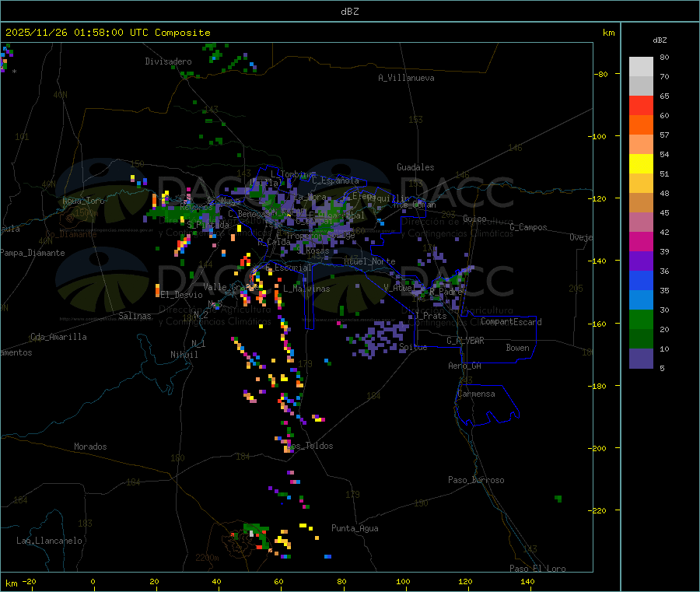Click the 140 tick on the bottom km axis
The width and height of the screenshot is (700, 592).
click(x=527, y=581)
